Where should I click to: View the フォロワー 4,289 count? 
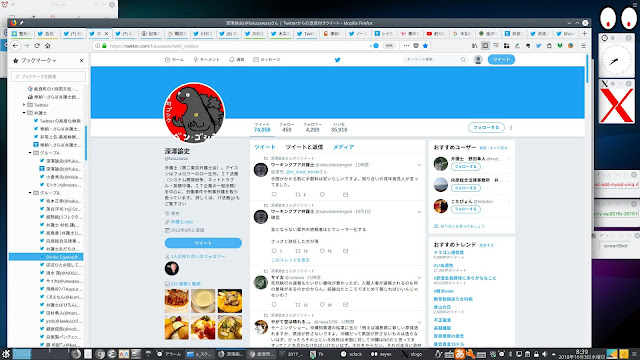[x=313, y=127]
